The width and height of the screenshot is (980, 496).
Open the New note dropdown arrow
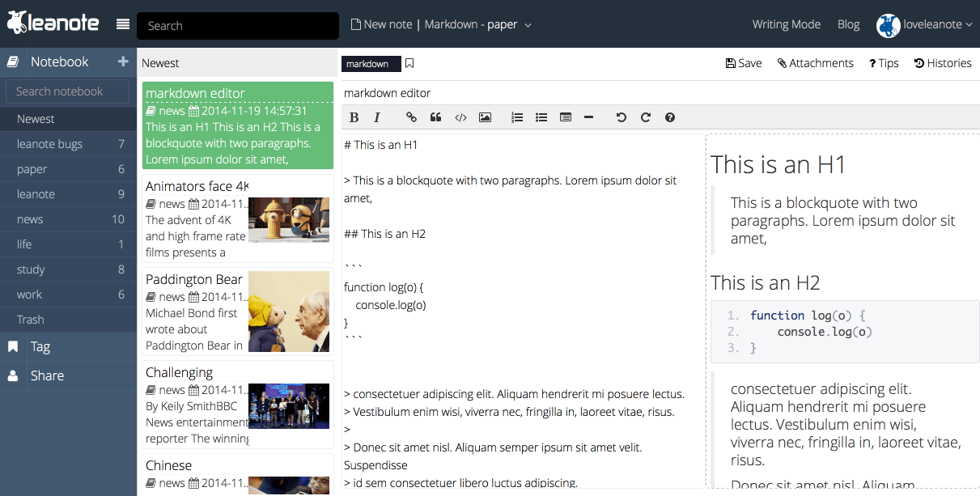pos(528,25)
